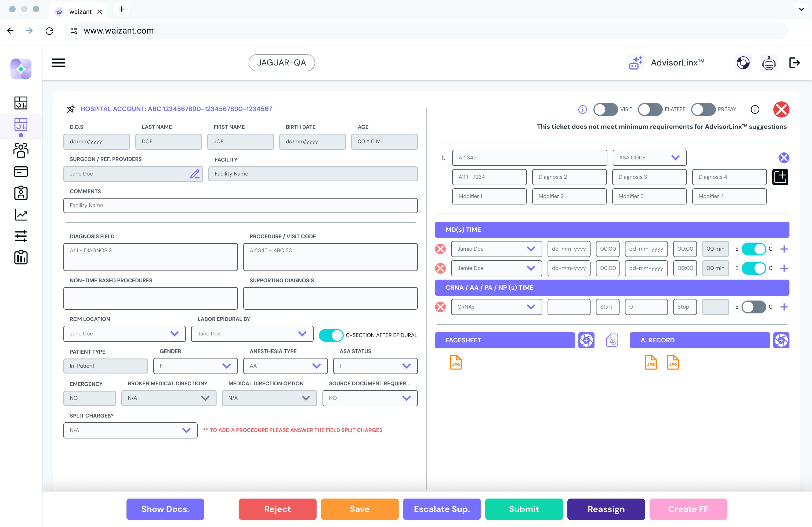Open the Facesheet JPG file thumbnail
The height and width of the screenshot is (527, 812).
456,362
